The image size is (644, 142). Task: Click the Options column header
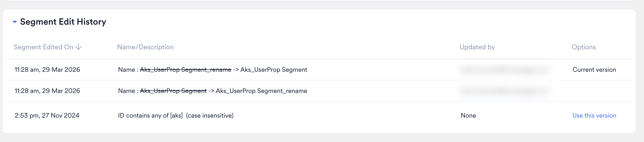(x=584, y=47)
